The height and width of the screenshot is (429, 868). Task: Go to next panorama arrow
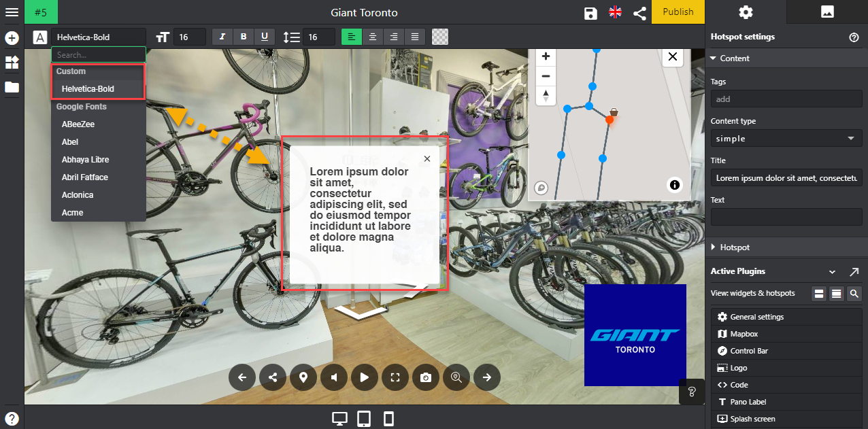tap(487, 377)
